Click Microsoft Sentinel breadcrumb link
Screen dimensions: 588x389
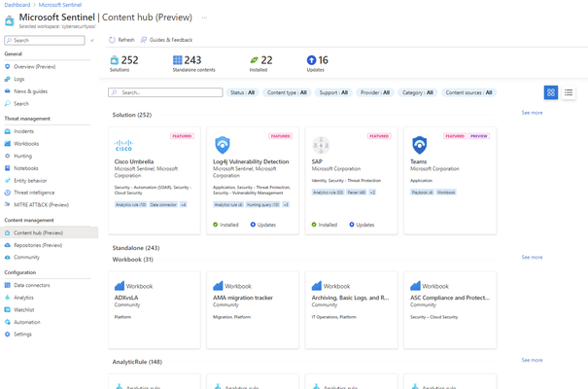pyautogui.click(x=60, y=5)
